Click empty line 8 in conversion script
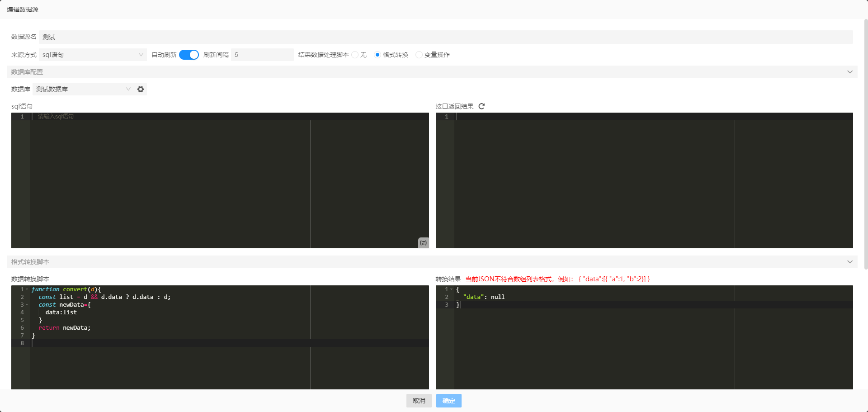 point(230,343)
